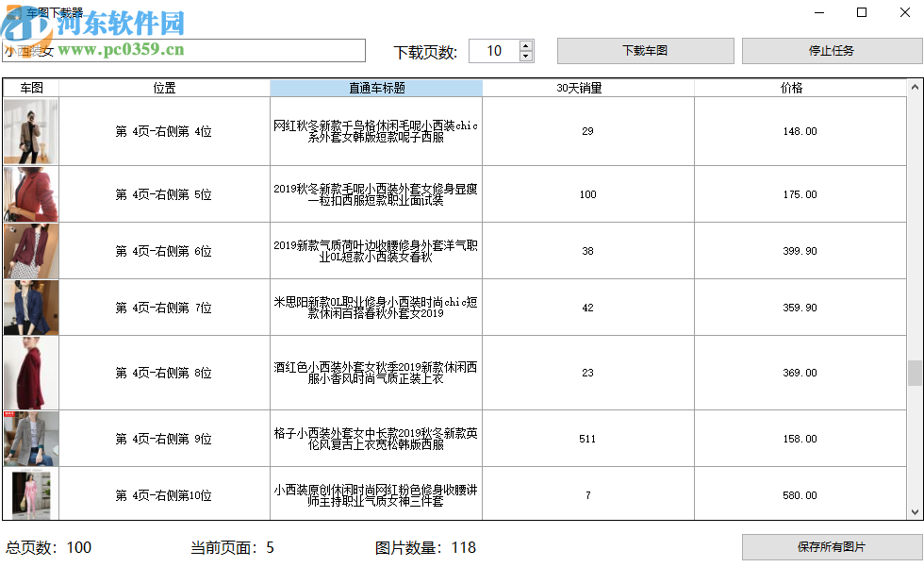The image size is (924, 567).
Task: Click the table scrollbar up arrow
Action: click(x=915, y=87)
